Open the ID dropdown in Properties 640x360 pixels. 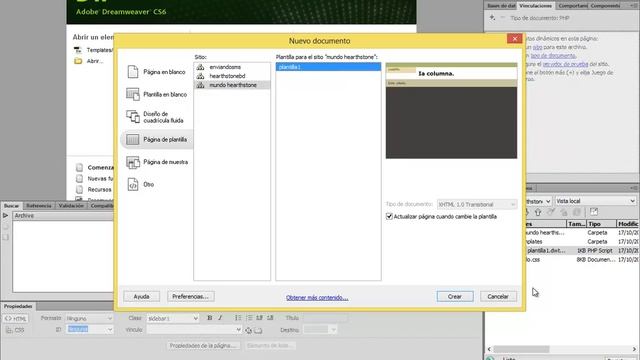[89, 329]
